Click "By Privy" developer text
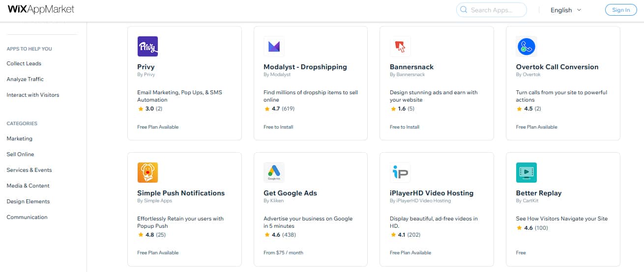644x272 pixels. point(146,75)
